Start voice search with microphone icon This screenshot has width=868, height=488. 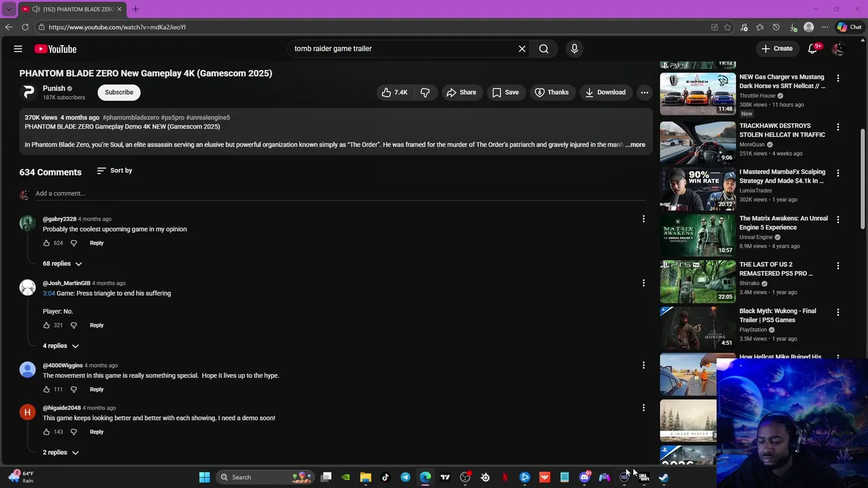[x=574, y=49]
